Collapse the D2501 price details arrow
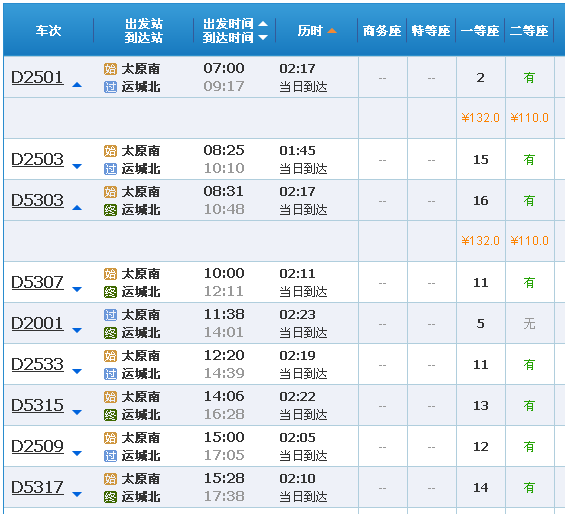The image size is (565, 514). [x=77, y=85]
